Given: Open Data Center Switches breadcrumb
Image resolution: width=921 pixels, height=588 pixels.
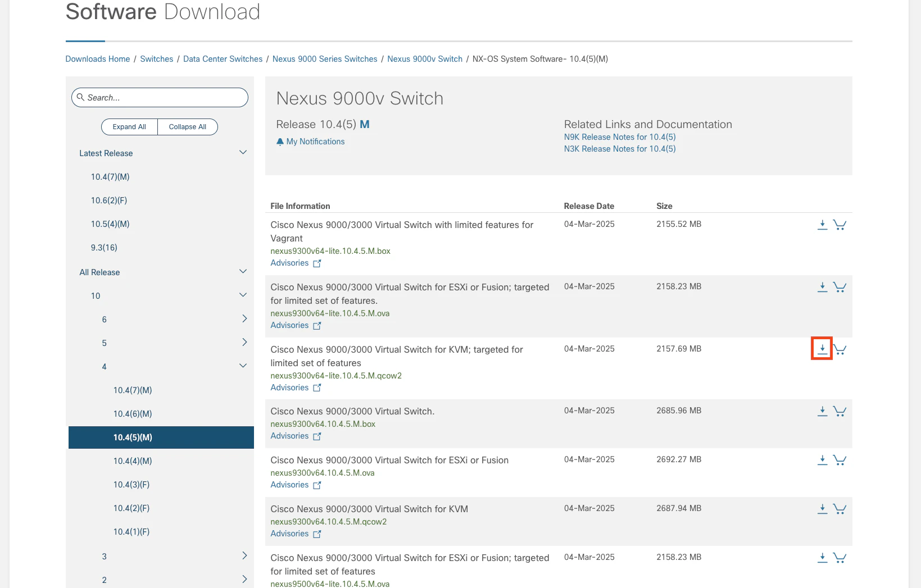Looking at the screenshot, I should [x=223, y=59].
